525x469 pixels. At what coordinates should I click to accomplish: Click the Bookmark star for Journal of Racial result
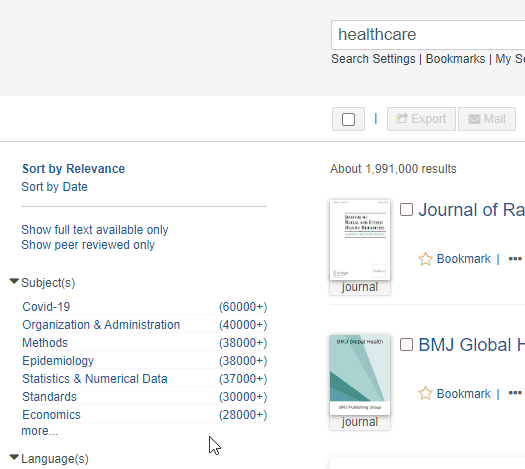click(x=425, y=259)
